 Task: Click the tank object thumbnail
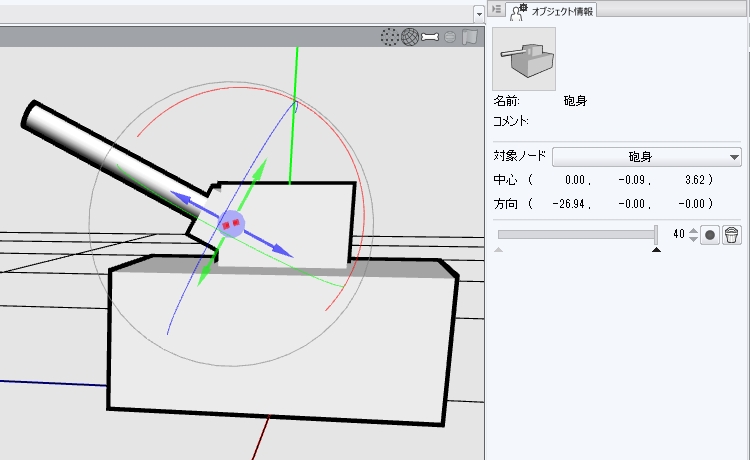[x=524, y=59]
